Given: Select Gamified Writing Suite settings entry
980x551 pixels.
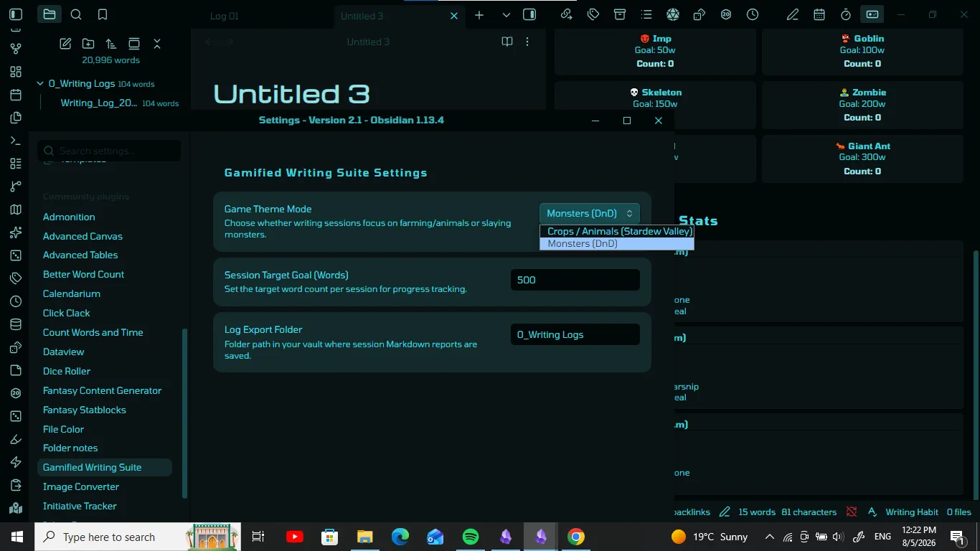Looking at the screenshot, I should point(105,467).
